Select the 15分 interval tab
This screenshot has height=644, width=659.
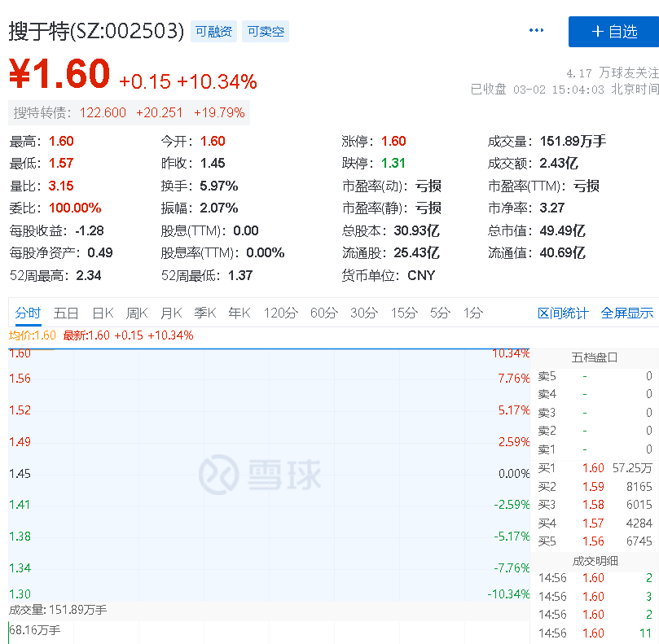point(404,313)
